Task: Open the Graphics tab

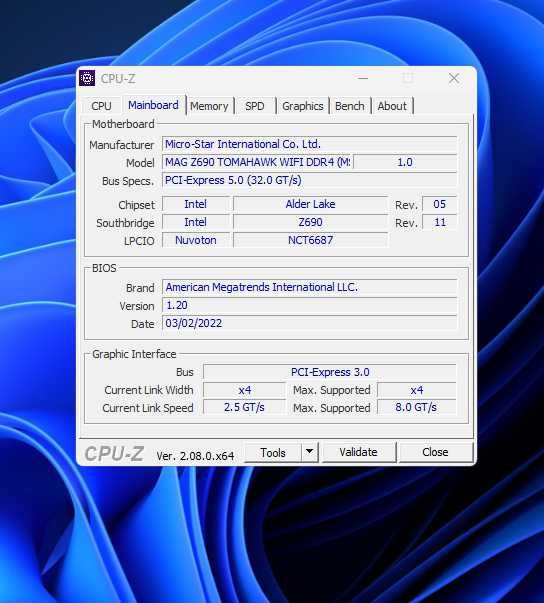Action: (x=303, y=106)
